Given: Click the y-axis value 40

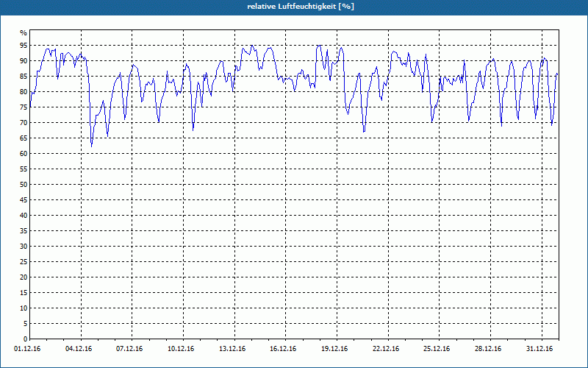Looking at the screenshot, I should click(x=24, y=216).
